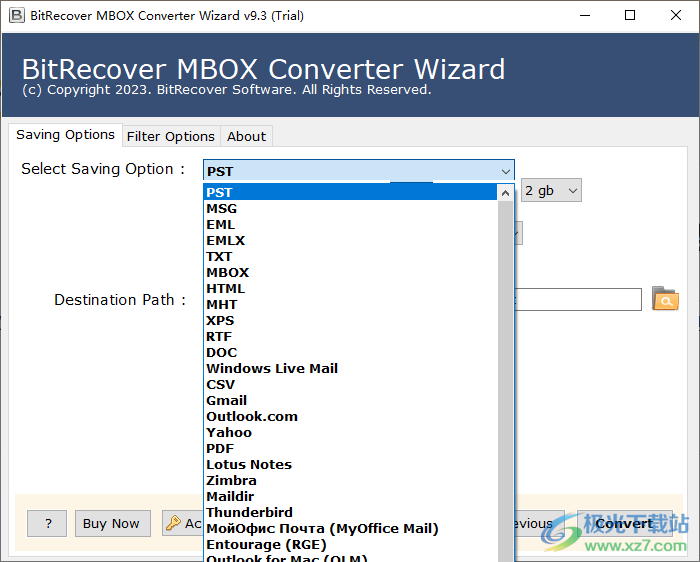
Task: Select EMLX format in the list
Action: click(x=350, y=241)
